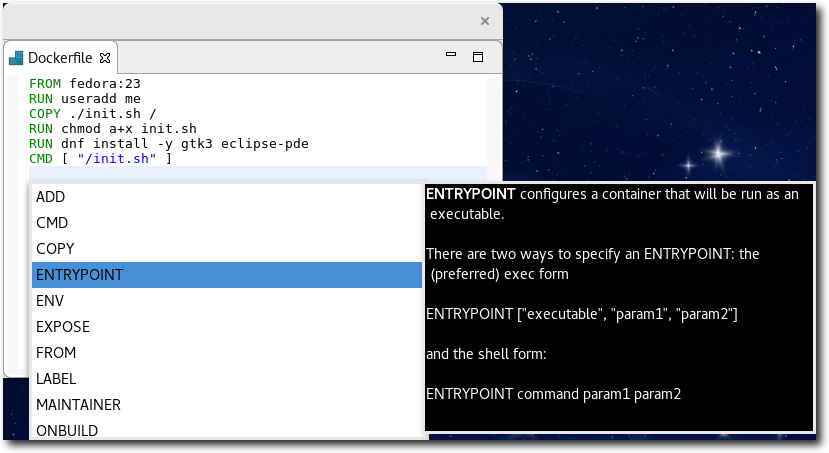This screenshot has width=829, height=453.
Task: Select ADD from the completion list
Action: pyautogui.click(x=51, y=197)
